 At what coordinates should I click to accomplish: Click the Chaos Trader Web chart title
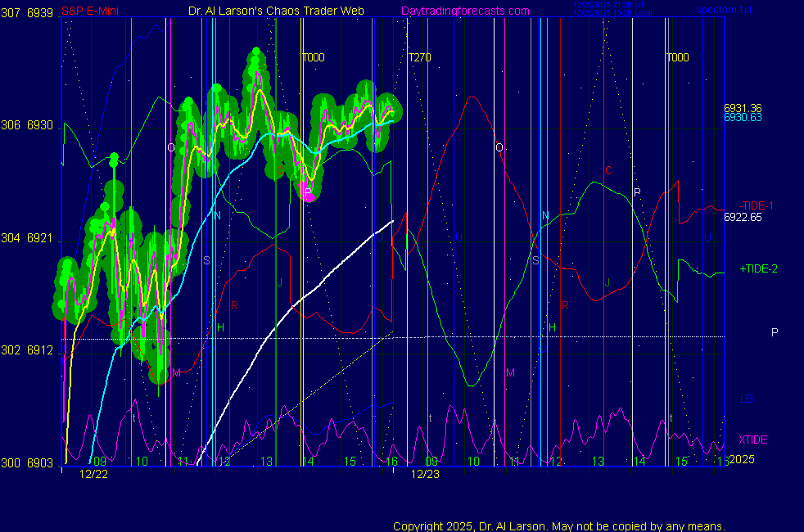click(x=277, y=11)
